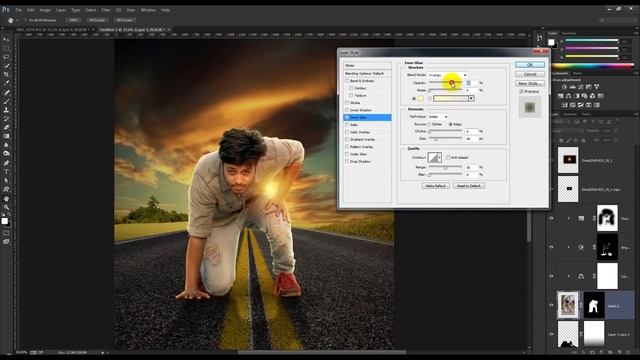The height and width of the screenshot is (360, 640).
Task: Enable the Stroke style checkbox
Action: 347,102
